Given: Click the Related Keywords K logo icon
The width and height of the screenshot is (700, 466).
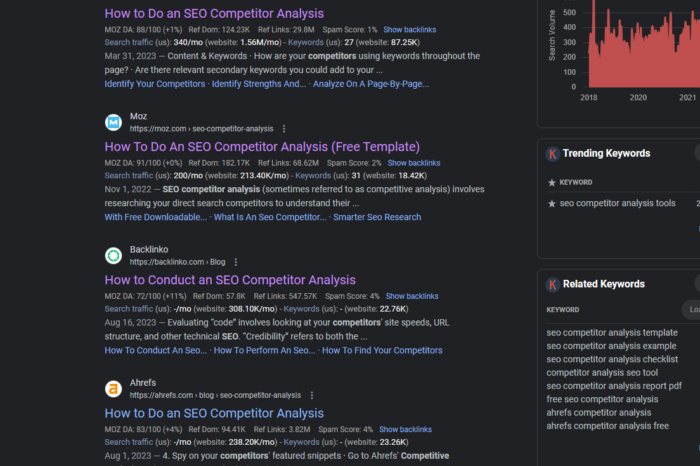Looking at the screenshot, I should [552, 284].
